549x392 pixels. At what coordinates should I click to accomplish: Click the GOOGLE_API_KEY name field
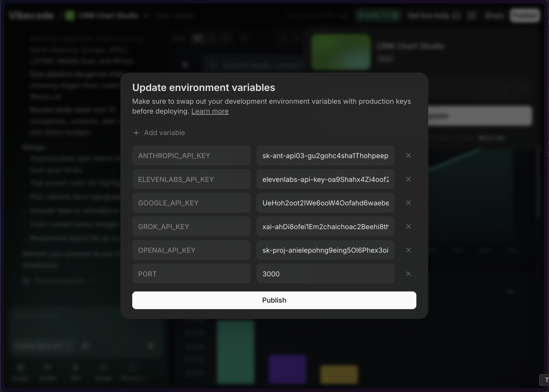coord(191,203)
